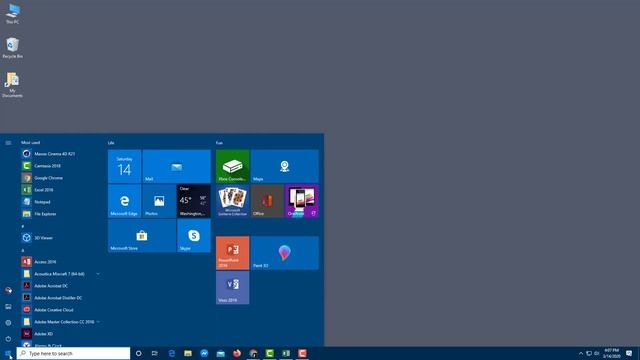Open the Photos tile

point(159,201)
